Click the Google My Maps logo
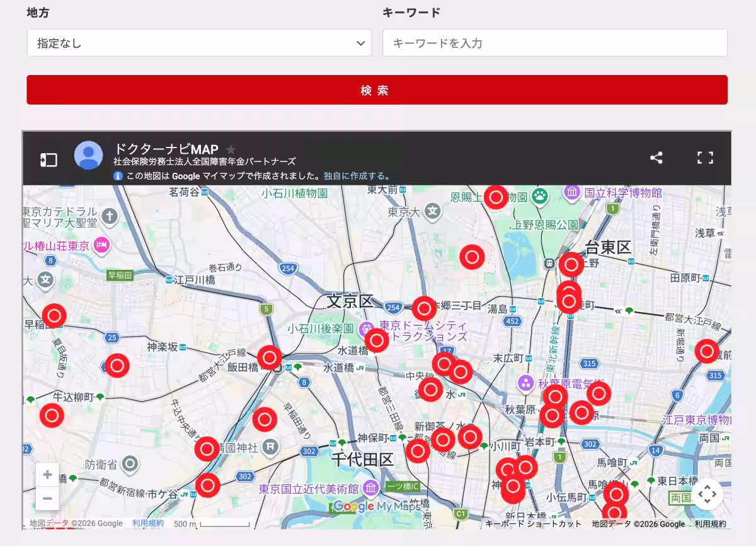Screen dimensions: 756x546 (x=377, y=506)
